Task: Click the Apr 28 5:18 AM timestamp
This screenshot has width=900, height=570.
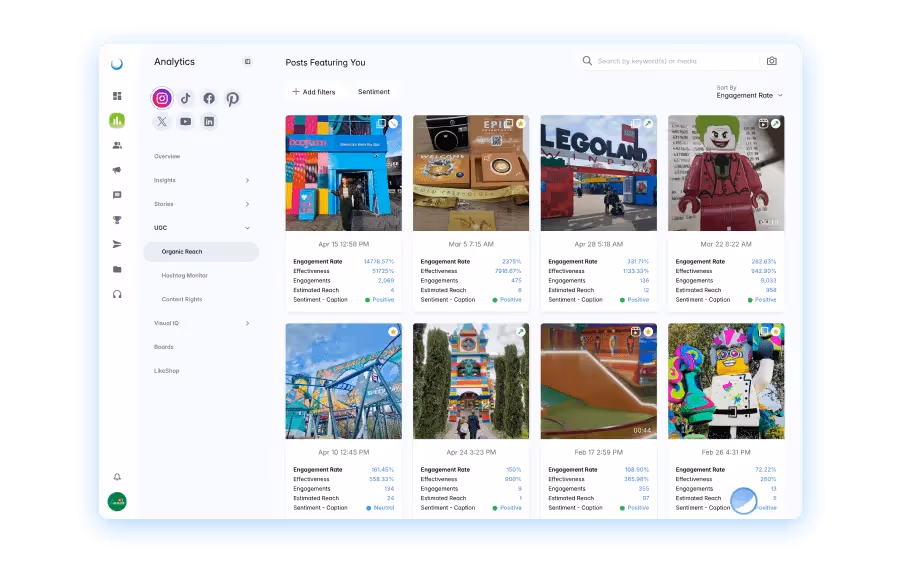Action: tap(599, 244)
